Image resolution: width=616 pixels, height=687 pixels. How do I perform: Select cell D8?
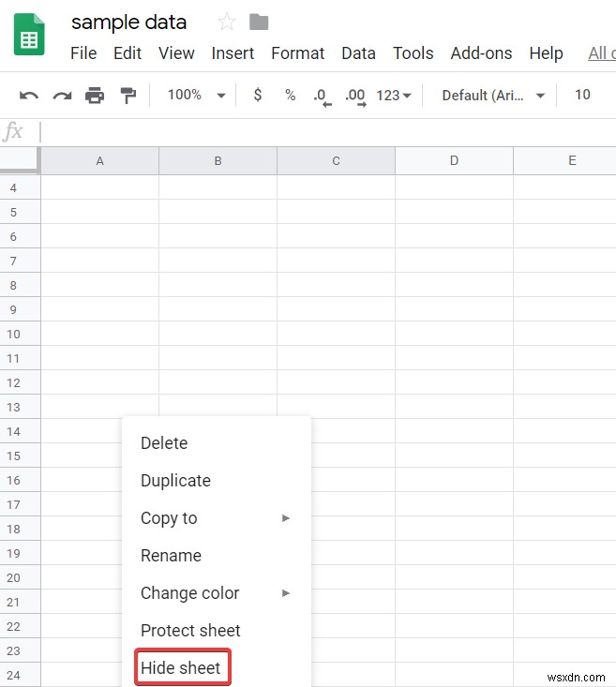tap(454, 285)
